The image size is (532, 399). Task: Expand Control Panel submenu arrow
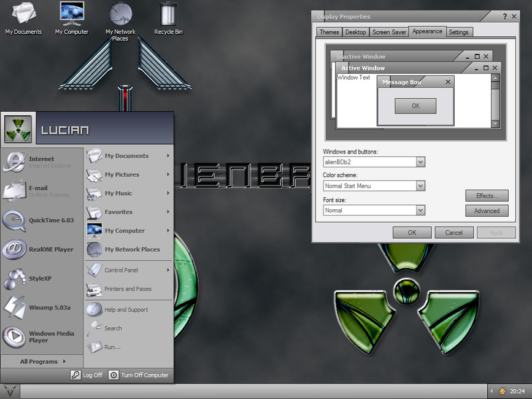168,270
